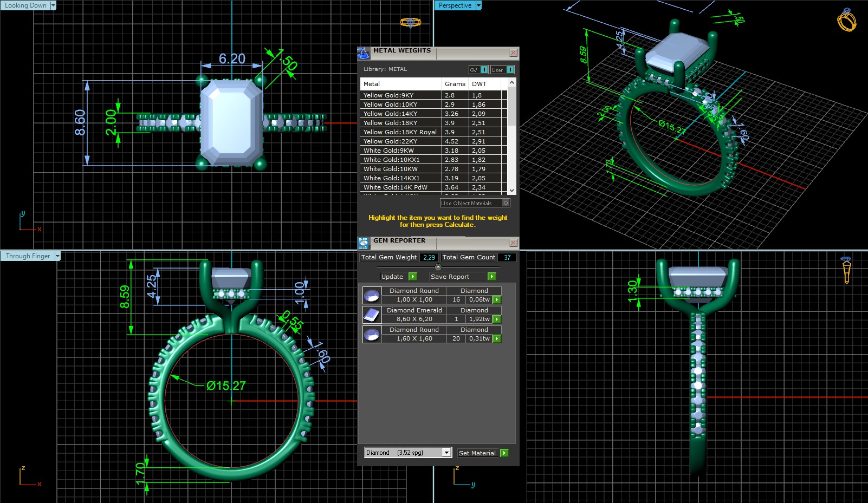Click the green arrow next to Update

(x=413, y=277)
